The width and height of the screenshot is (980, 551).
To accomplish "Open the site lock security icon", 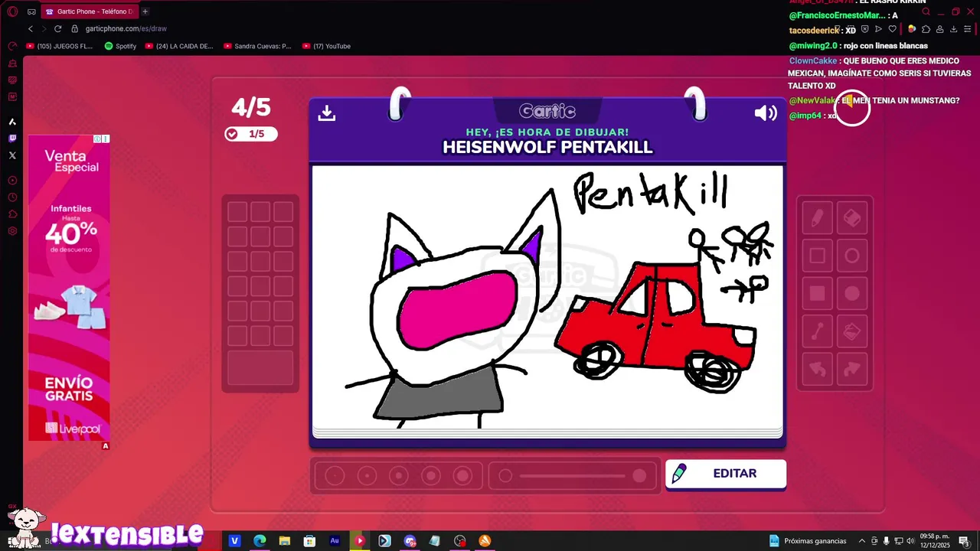I will pyautogui.click(x=75, y=28).
